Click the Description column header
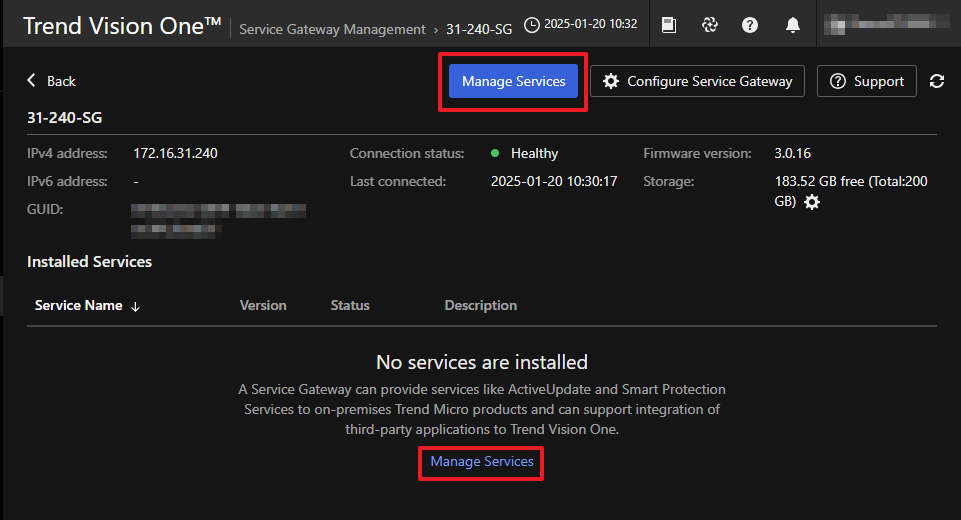The image size is (961, 520). [x=481, y=306]
